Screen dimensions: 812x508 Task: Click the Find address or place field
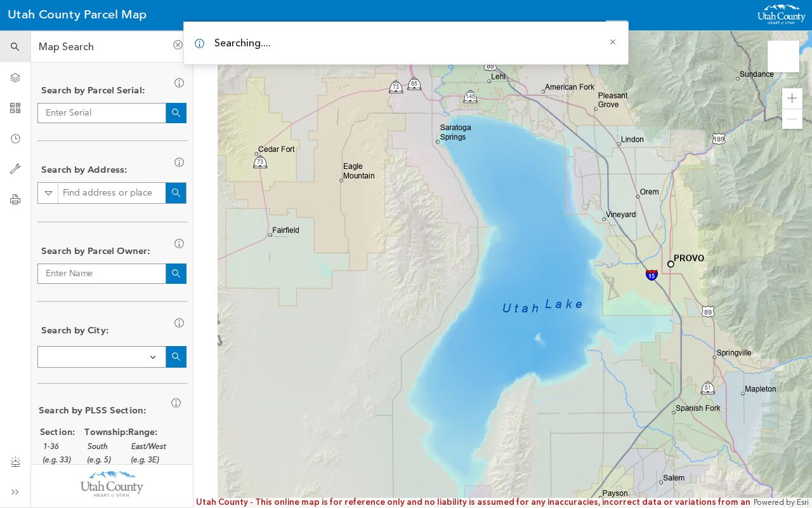[x=112, y=193]
